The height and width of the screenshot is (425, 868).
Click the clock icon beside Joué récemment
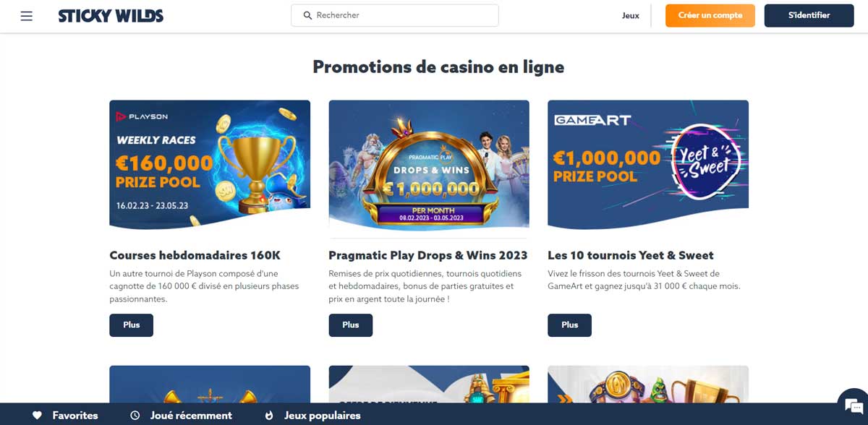(x=135, y=416)
